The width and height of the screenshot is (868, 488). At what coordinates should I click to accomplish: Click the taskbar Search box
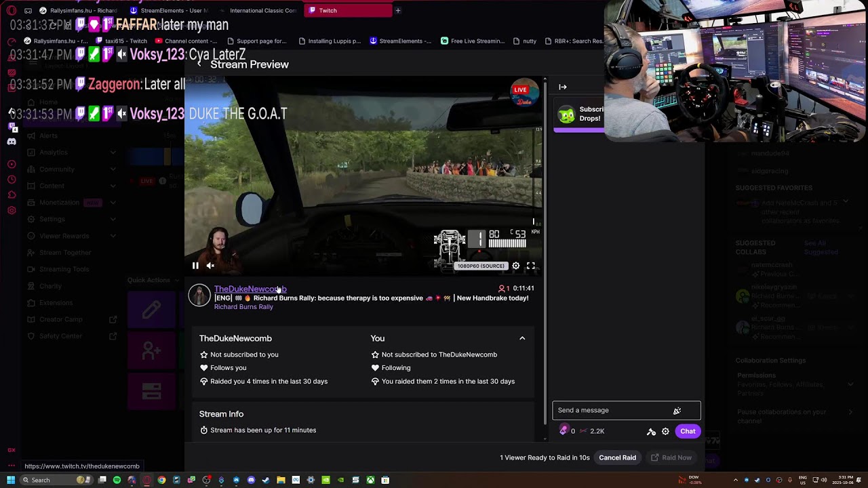click(56, 480)
